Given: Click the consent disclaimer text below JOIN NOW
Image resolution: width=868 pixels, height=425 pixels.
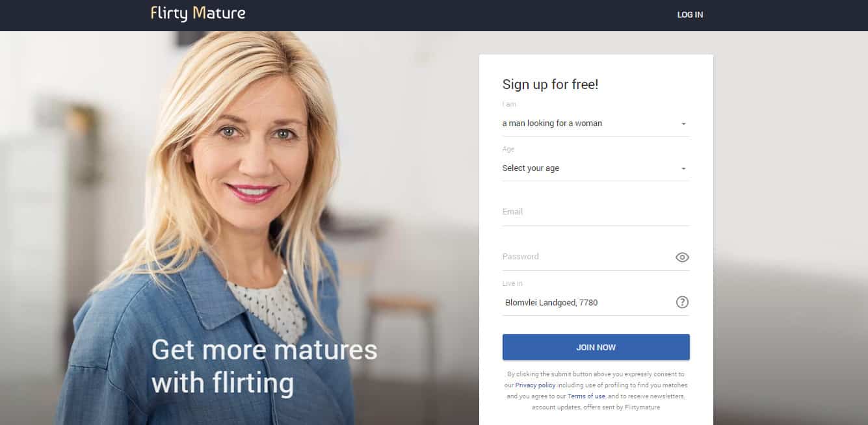Looking at the screenshot, I should click(x=596, y=391).
